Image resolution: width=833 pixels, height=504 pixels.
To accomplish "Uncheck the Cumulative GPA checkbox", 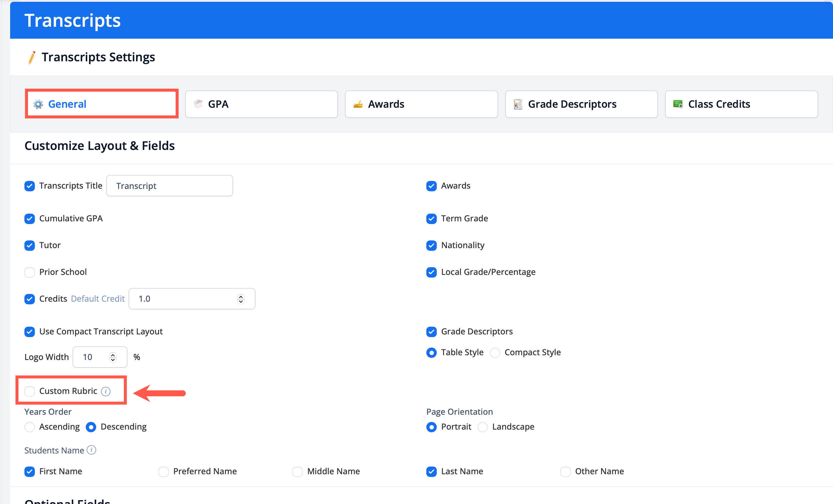I will (30, 219).
